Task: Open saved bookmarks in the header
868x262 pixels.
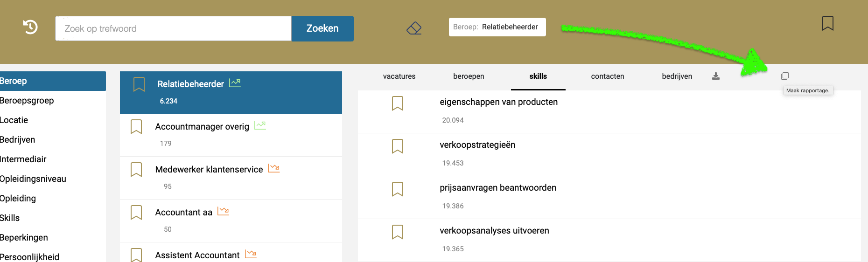Action: point(827,23)
